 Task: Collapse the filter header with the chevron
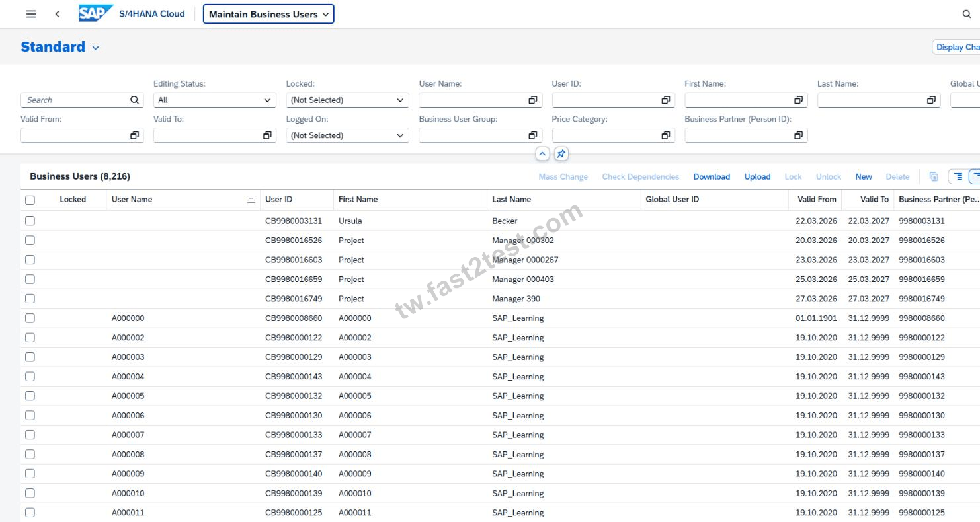click(542, 154)
